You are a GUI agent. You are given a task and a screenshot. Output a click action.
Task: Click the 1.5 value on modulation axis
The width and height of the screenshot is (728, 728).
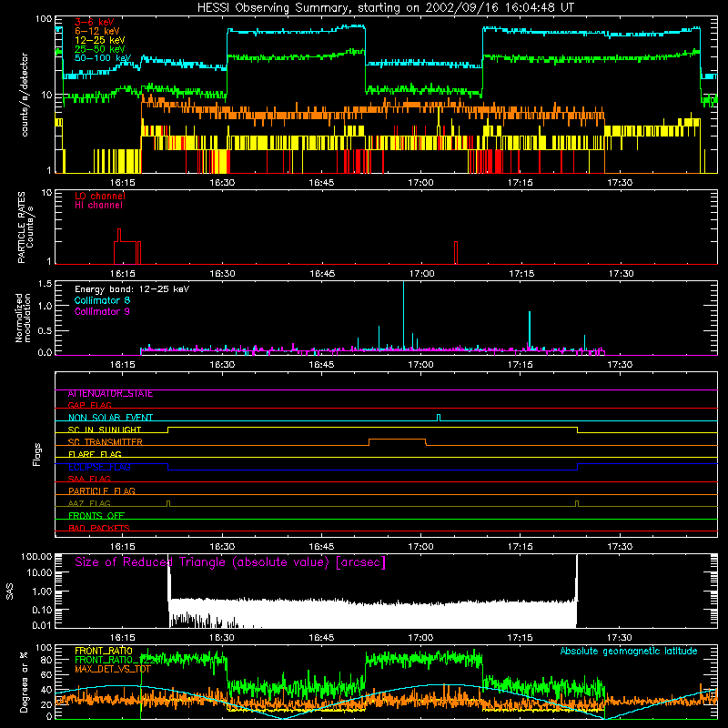pyautogui.click(x=45, y=284)
